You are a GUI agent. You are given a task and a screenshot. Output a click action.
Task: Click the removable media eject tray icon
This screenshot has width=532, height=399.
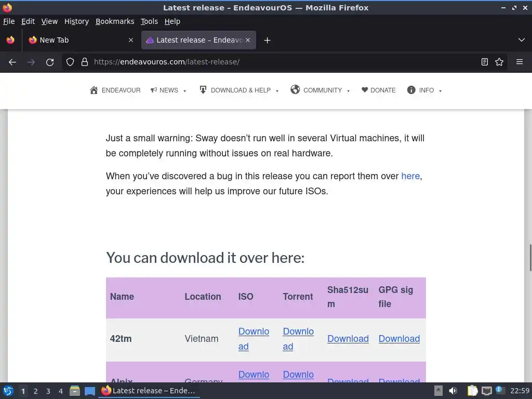(438, 391)
